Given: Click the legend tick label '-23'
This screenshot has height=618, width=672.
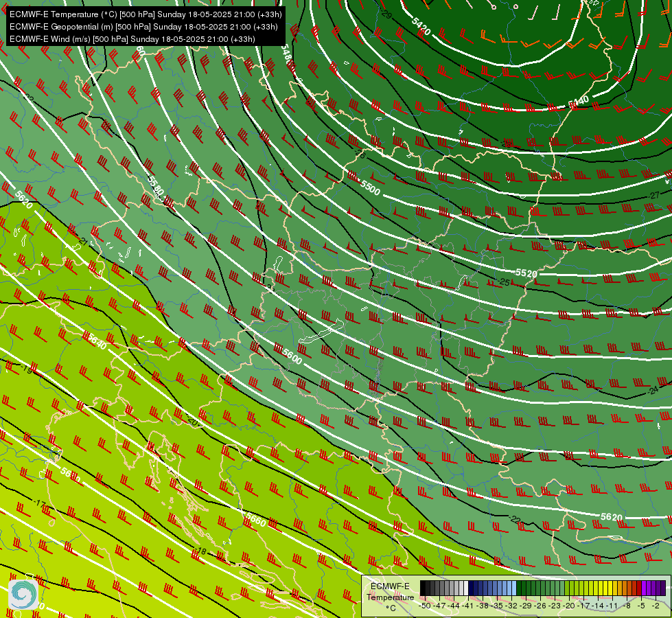Looking at the screenshot, I should (x=555, y=606).
